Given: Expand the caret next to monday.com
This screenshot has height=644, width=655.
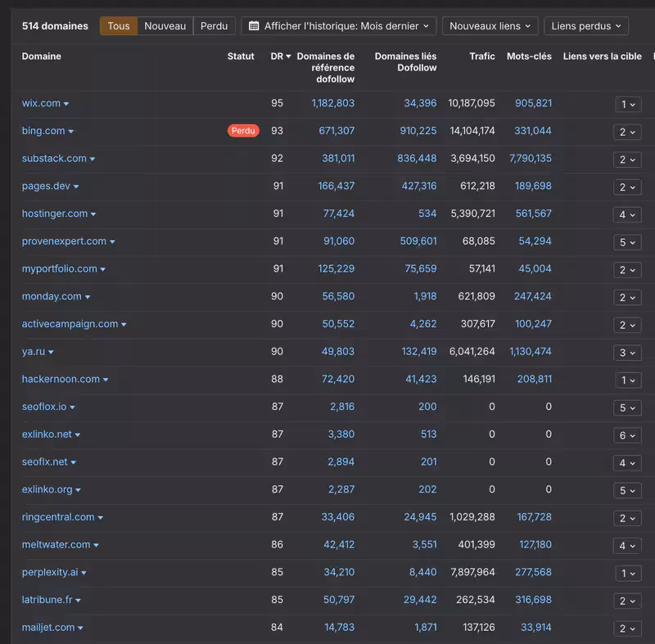Looking at the screenshot, I should coord(88,297).
